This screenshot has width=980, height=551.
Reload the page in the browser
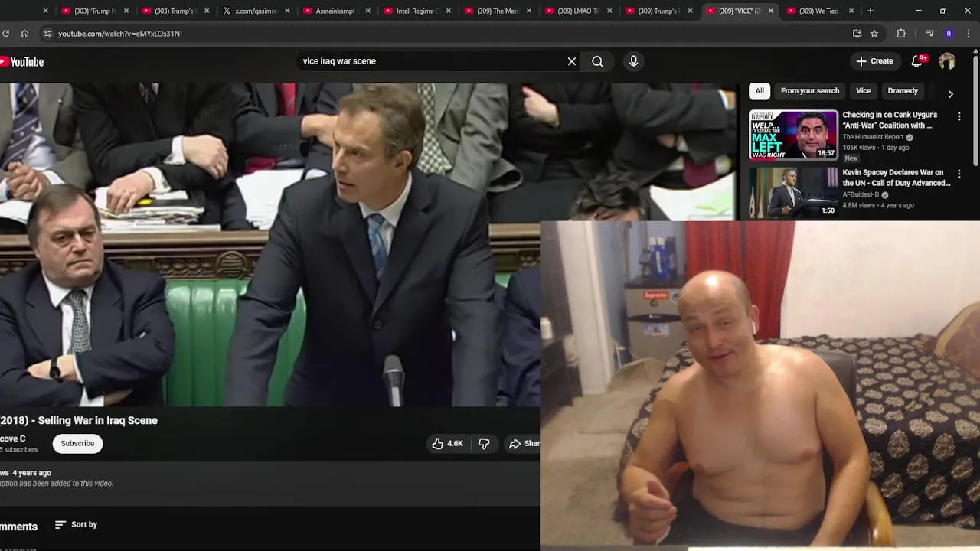[x=5, y=34]
